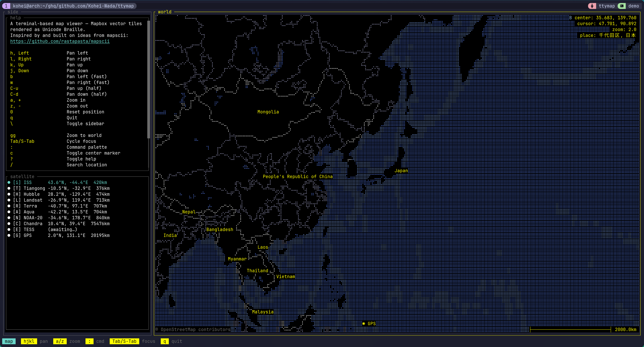Viewport: 644px width, 347px height.
Task: Click the Thailand map label
Action: [x=257, y=271]
